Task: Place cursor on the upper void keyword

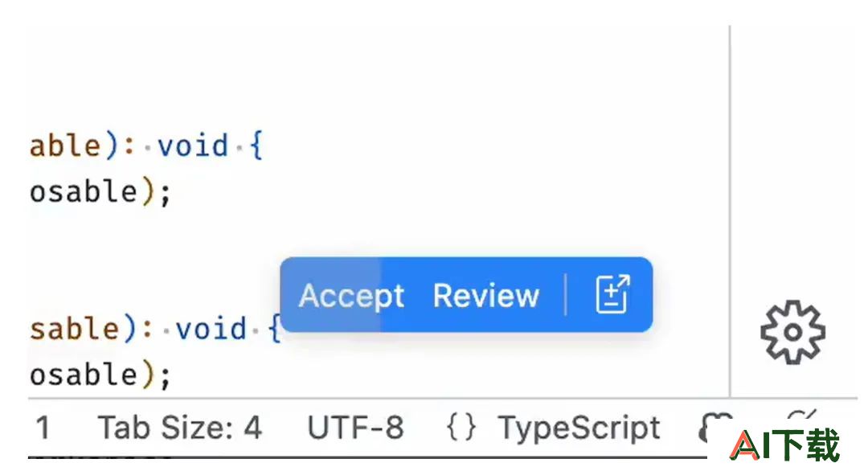Action: coord(193,146)
